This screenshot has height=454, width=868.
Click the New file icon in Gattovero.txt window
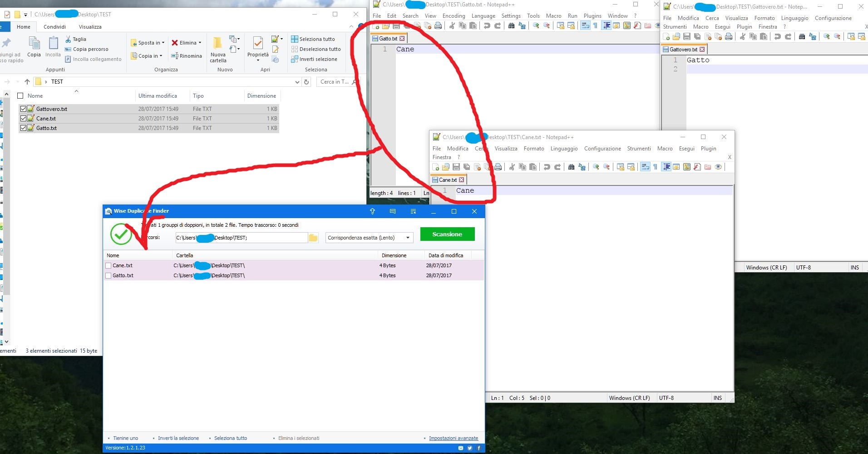666,36
